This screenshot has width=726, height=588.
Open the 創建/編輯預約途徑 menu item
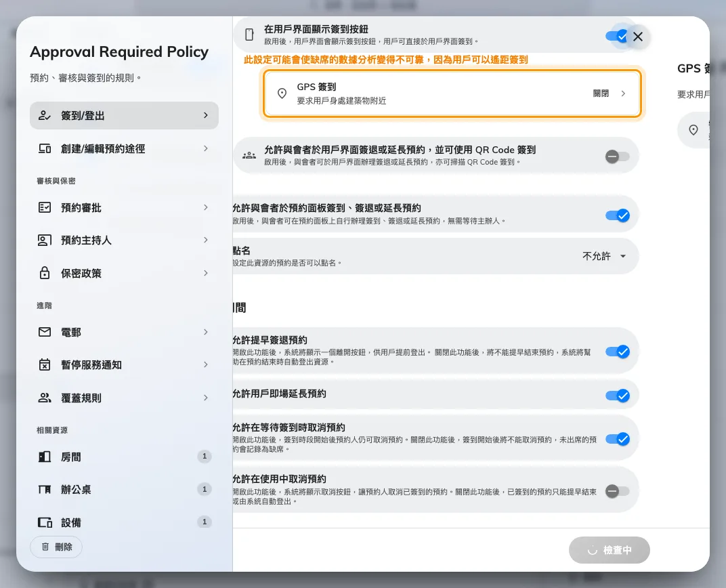tap(124, 148)
